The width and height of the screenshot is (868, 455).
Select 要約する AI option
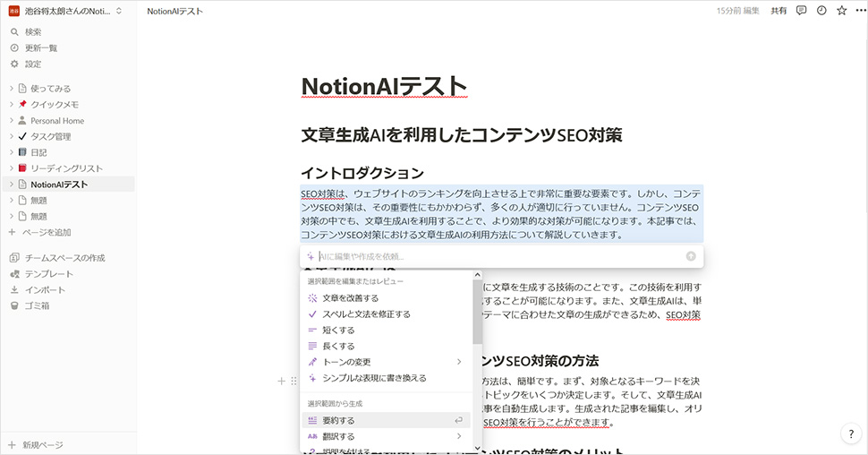click(387, 421)
